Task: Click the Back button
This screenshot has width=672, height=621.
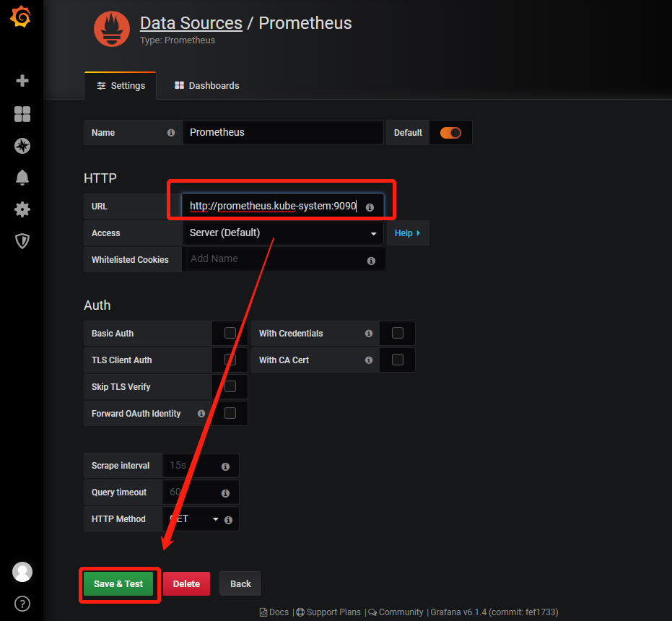Action: [240, 583]
